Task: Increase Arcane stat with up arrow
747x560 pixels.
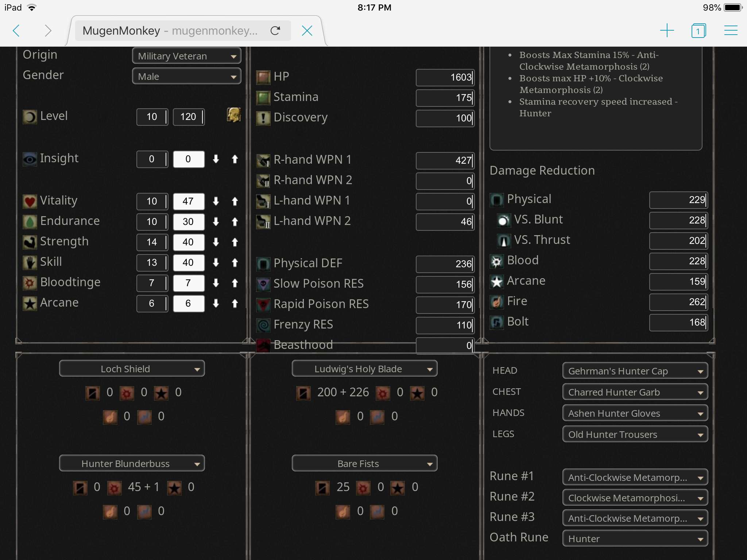Action: [235, 303]
